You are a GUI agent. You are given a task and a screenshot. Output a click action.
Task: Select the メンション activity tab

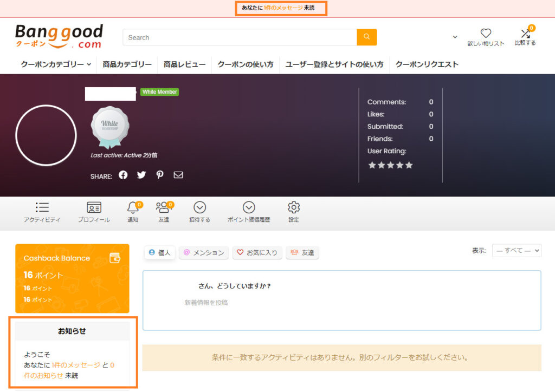click(x=203, y=253)
